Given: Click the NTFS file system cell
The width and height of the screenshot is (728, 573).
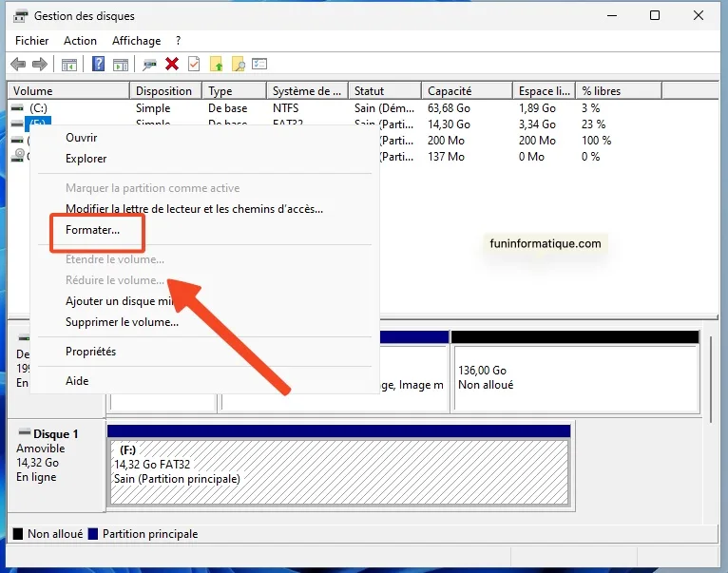Looking at the screenshot, I should pos(285,108).
